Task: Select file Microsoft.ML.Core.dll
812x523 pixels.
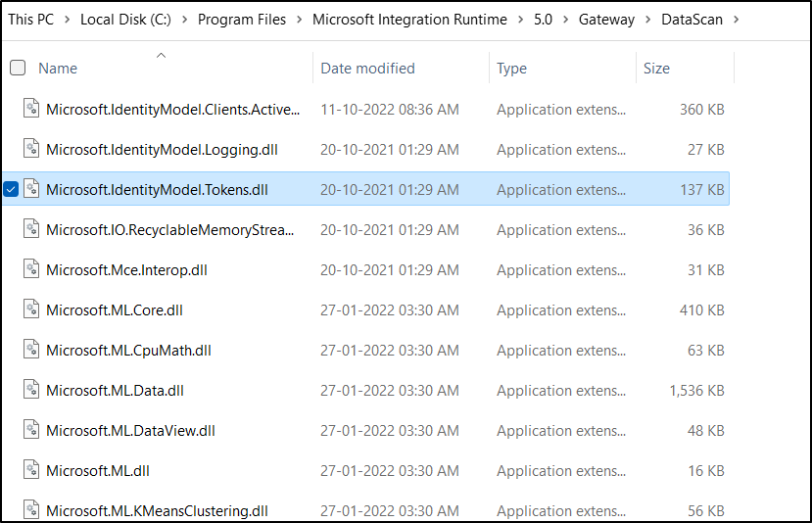Action: point(115,310)
